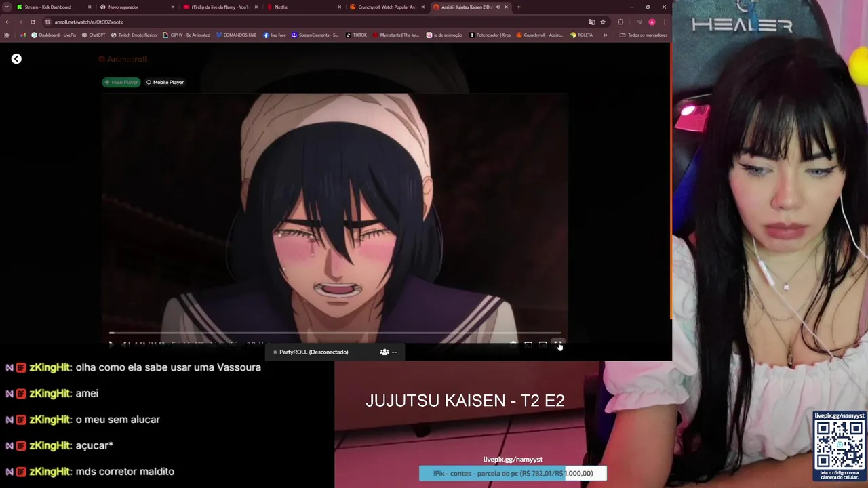Open COMANDOS LIVE bookmark
The height and width of the screenshot is (488, 868).
point(235,35)
